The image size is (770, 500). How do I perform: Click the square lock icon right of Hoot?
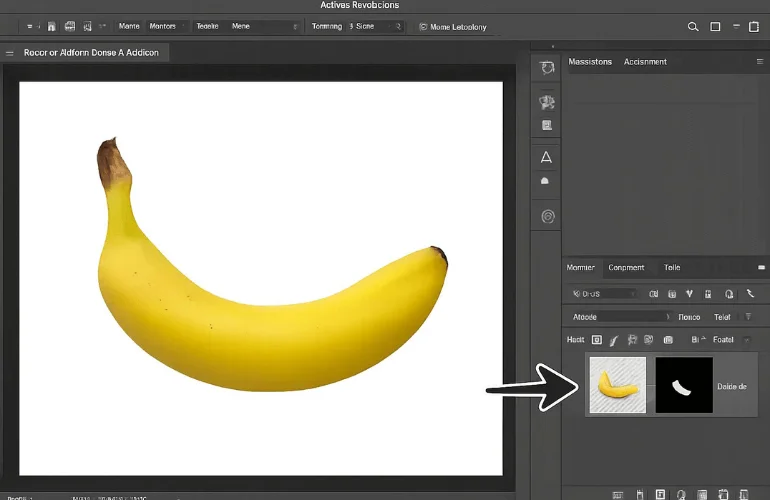pyautogui.click(x=597, y=340)
